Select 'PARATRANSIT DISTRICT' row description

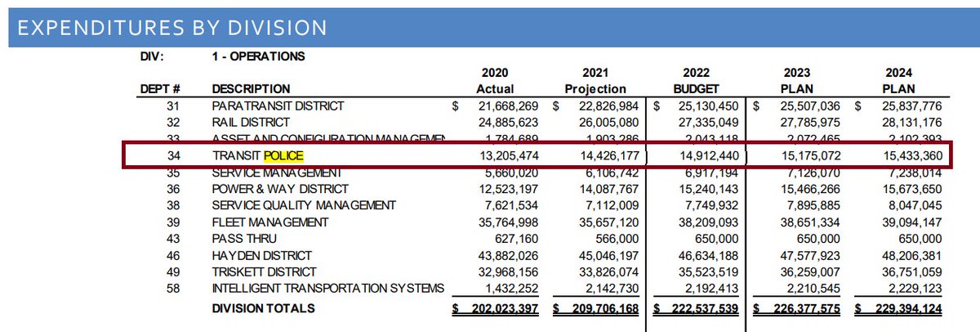tap(280, 106)
